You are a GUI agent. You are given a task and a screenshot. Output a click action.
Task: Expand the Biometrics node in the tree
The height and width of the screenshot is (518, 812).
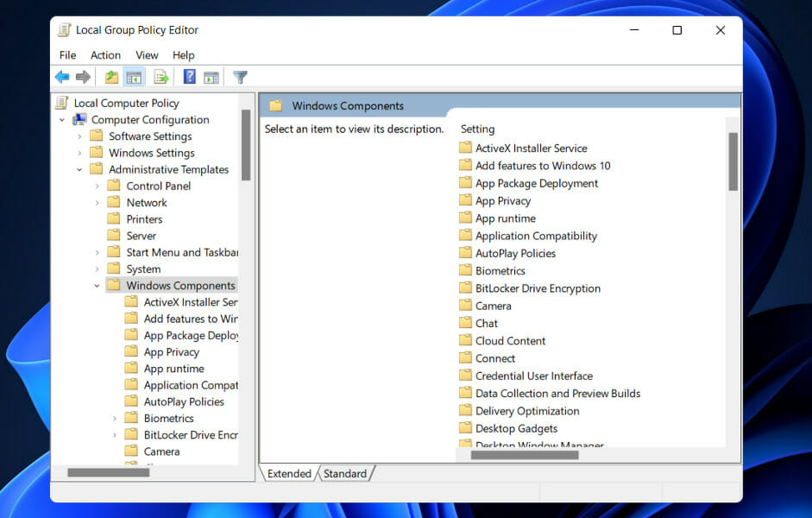(x=115, y=418)
